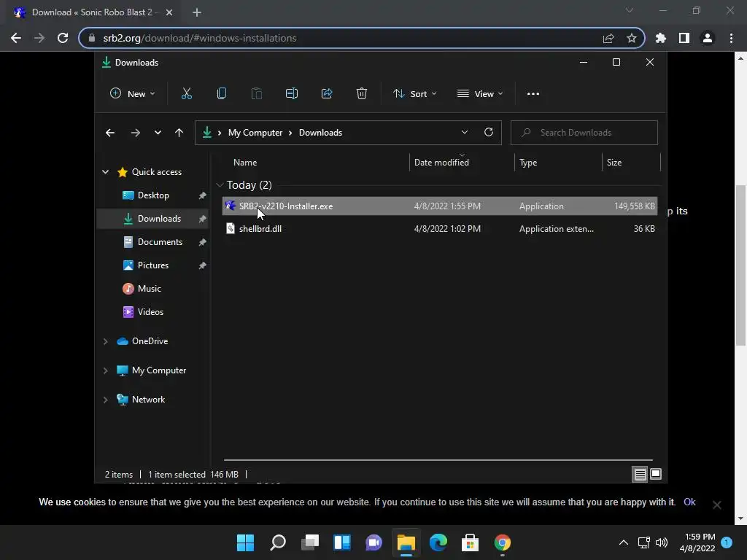Open Widgets from the taskbar
747x560 pixels.
coord(342,542)
